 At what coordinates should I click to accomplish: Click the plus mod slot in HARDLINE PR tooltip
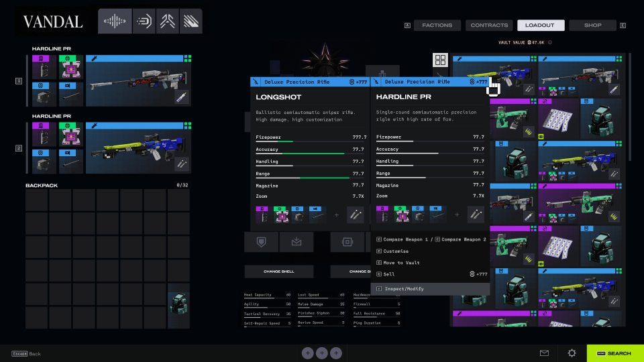pyautogui.click(x=457, y=215)
